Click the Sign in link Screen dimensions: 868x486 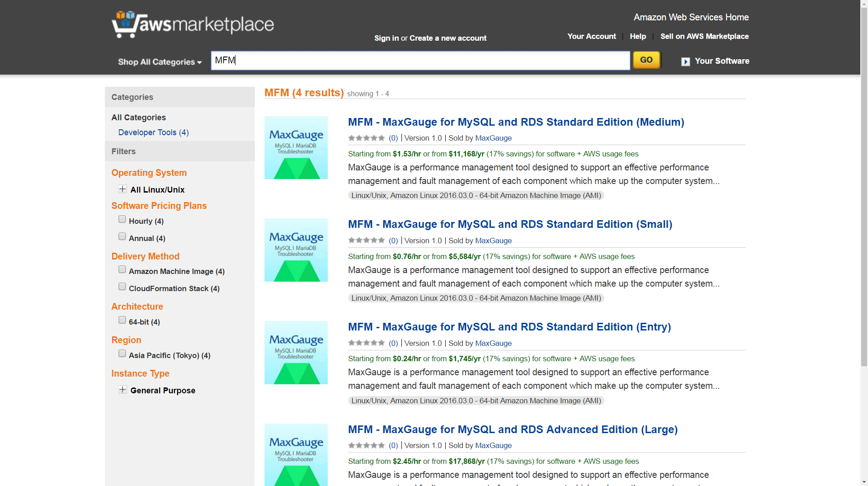click(387, 38)
